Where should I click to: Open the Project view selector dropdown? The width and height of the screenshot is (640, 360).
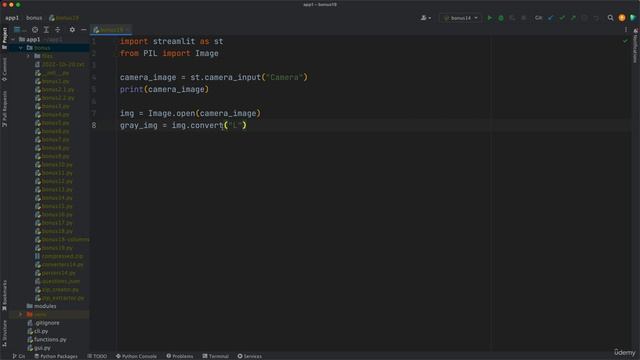point(20,29)
